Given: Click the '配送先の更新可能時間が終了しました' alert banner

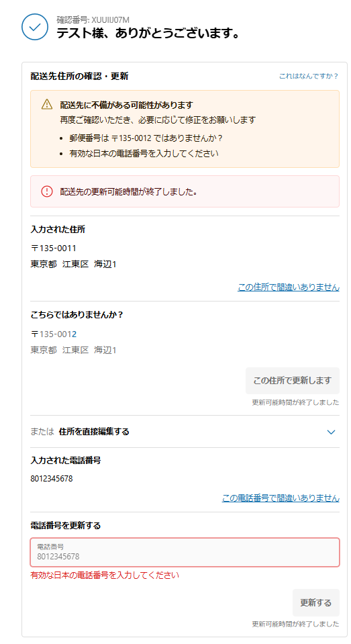Looking at the screenshot, I should (x=185, y=191).
